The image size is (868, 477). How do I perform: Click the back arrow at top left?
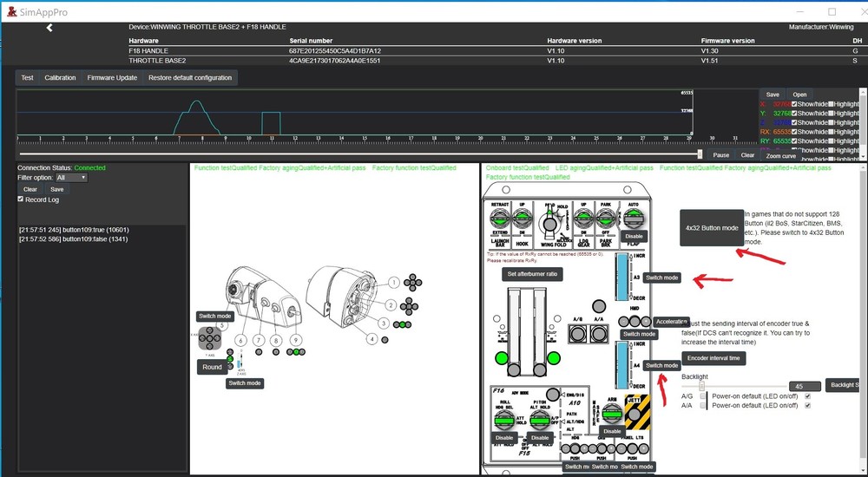tap(49, 28)
